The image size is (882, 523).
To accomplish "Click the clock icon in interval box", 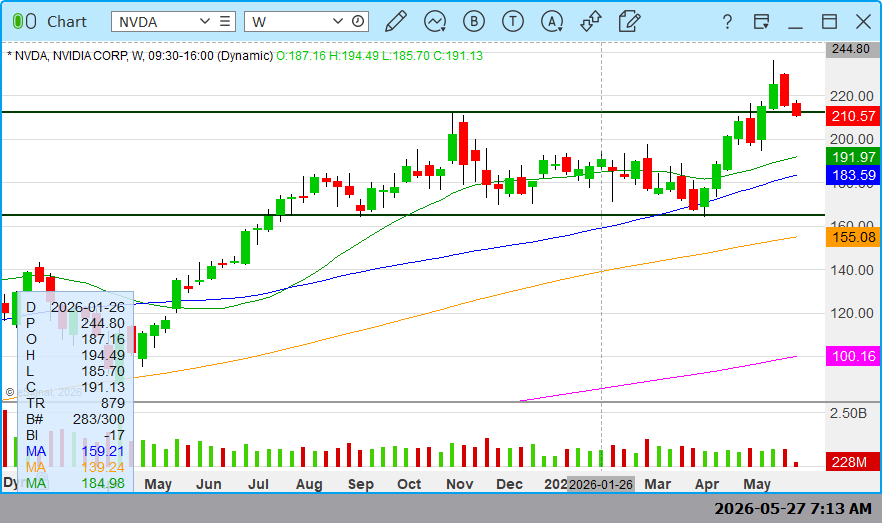I will point(358,21).
